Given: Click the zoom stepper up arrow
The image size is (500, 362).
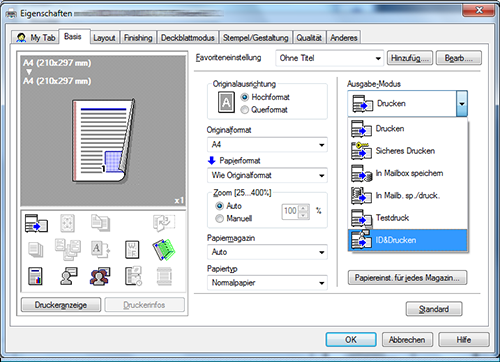Looking at the screenshot, I should tap(303, 208).
